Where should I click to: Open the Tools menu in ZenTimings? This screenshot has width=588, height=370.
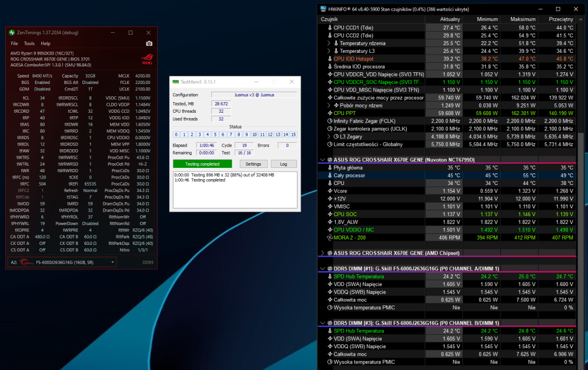(29, 43)
